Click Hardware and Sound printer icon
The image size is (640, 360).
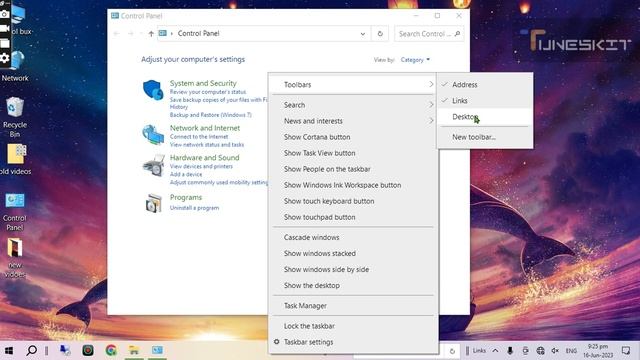[153, 165]
